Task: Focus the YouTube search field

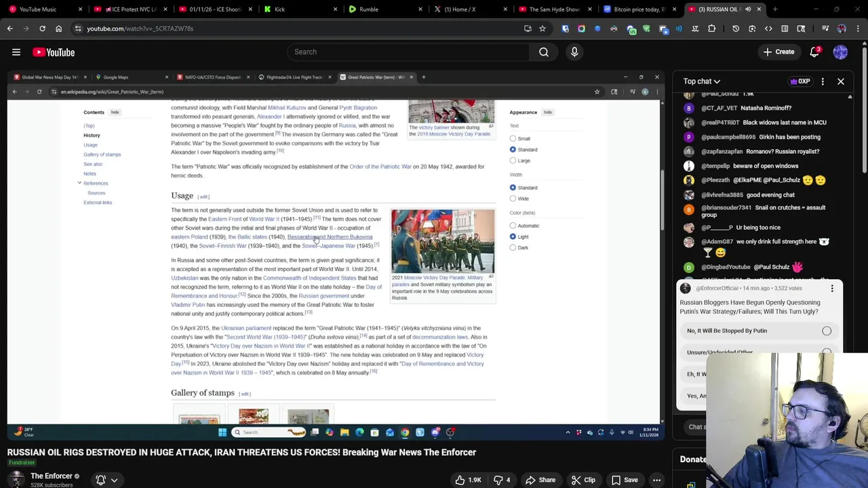Action: [408, 52]
